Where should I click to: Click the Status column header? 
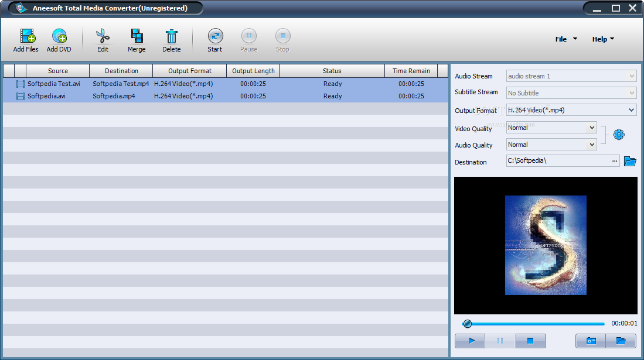332,71
